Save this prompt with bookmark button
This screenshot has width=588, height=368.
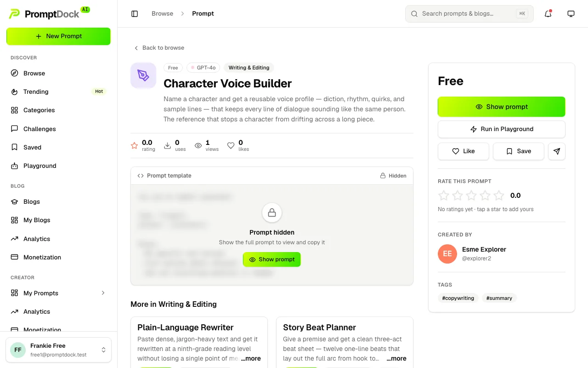519,151
